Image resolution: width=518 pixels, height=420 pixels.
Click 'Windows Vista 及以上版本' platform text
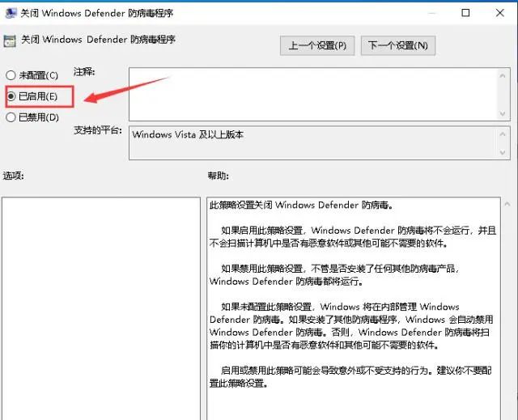pos(188,134)
